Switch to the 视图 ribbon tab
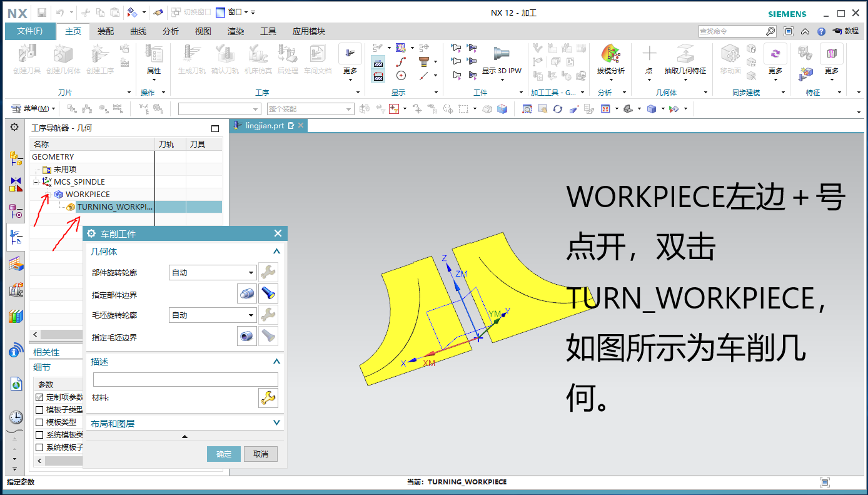 [203, 31]
